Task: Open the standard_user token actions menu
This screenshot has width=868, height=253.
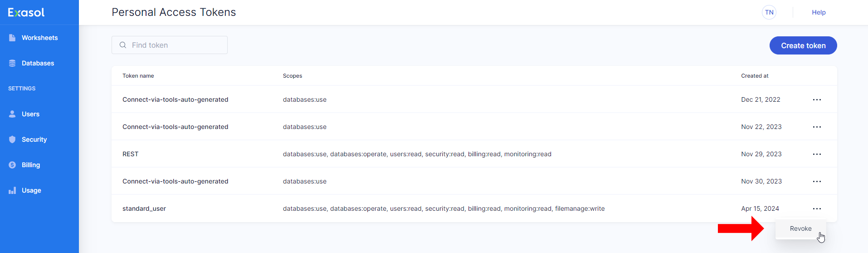Action: [x=817, y=208]
